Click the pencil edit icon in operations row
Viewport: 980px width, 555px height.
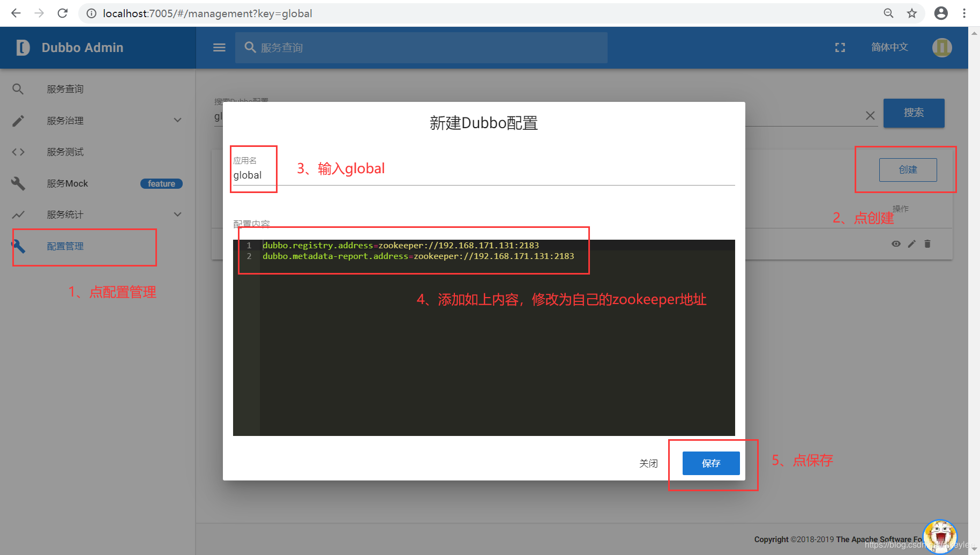(x=912, y=243)
